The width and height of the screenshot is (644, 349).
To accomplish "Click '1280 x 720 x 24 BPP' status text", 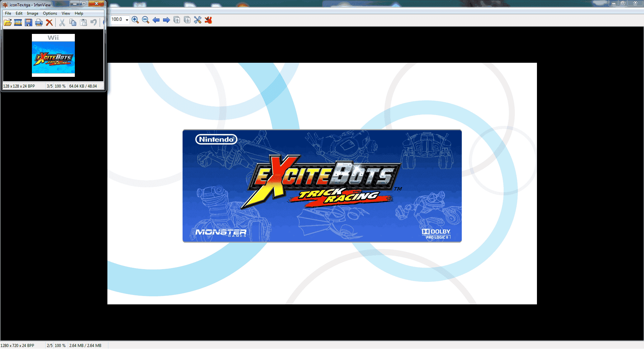I will click(17, 346).
